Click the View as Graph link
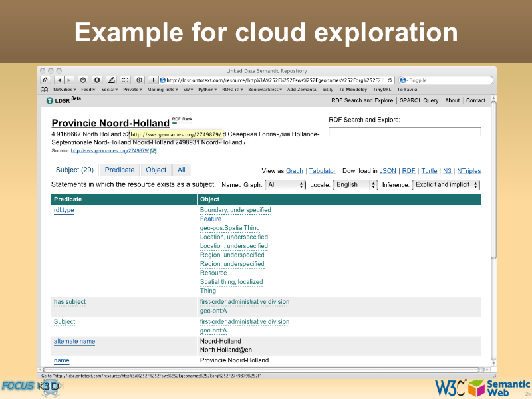The image size is (532, 399). [294, 171]
